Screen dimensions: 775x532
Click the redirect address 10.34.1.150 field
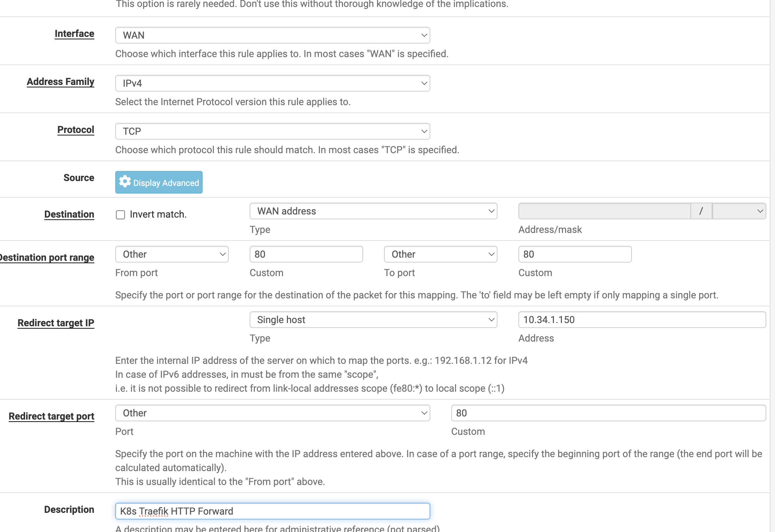coord(642,320)
